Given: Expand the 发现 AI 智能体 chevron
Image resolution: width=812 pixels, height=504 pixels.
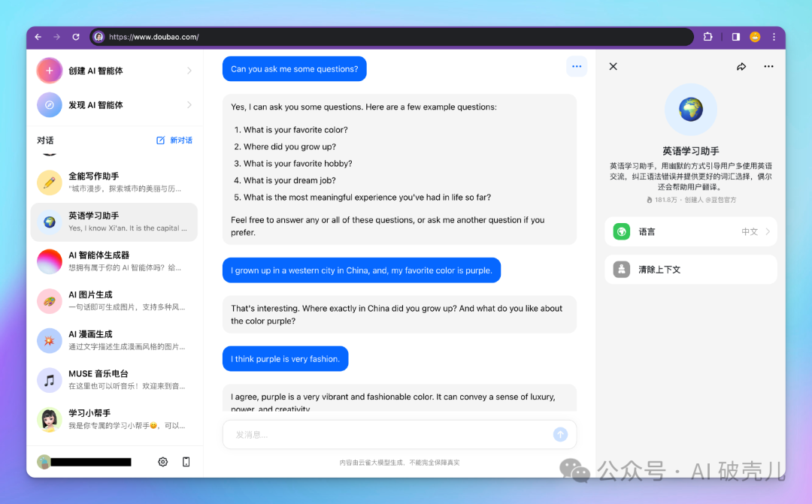Looking at the screenshot, I should click(x=189, y=105).
